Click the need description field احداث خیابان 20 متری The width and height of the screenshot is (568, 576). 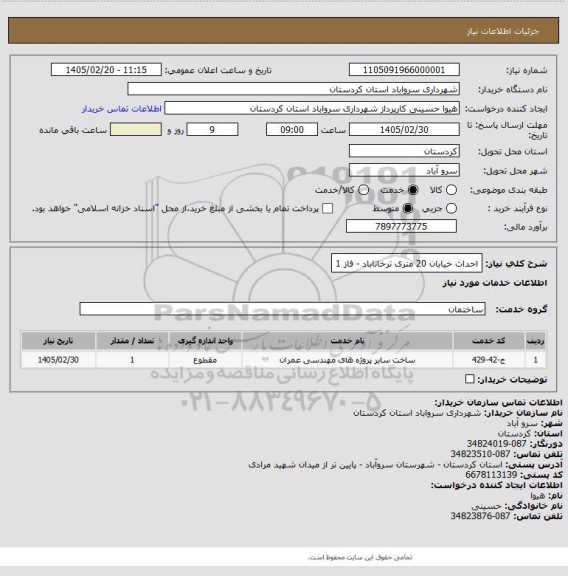(x=407, y=263)
